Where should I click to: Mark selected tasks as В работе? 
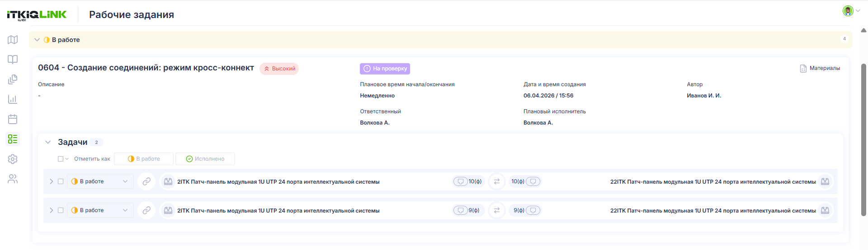point(144,159)
